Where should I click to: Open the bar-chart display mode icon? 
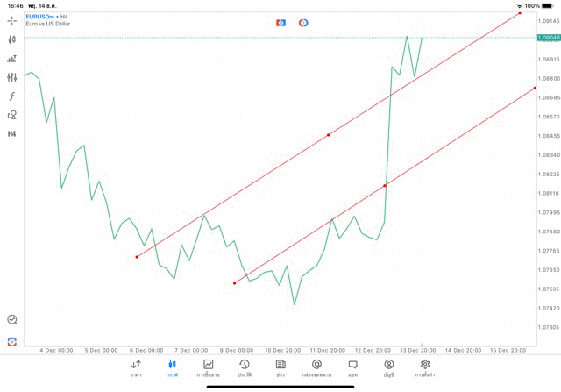[x=12, y=59]
